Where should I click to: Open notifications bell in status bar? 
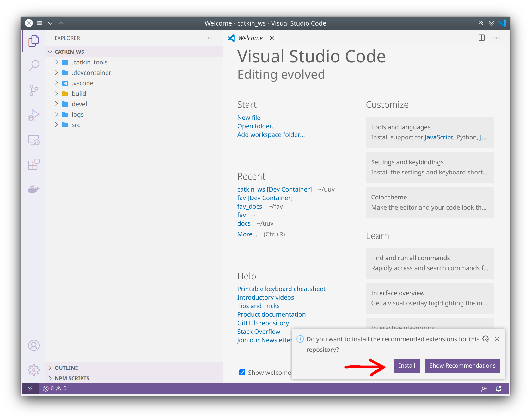click(x=499, y=388)
